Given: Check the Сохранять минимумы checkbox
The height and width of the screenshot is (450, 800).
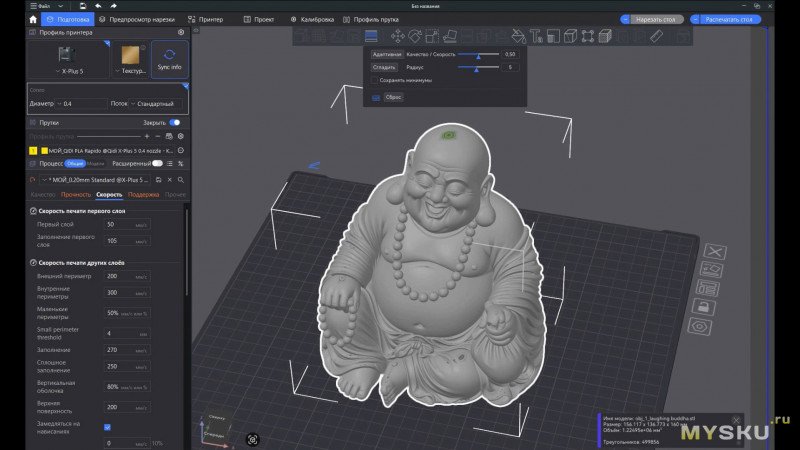Looking at the screenshot, I should 374,80.
